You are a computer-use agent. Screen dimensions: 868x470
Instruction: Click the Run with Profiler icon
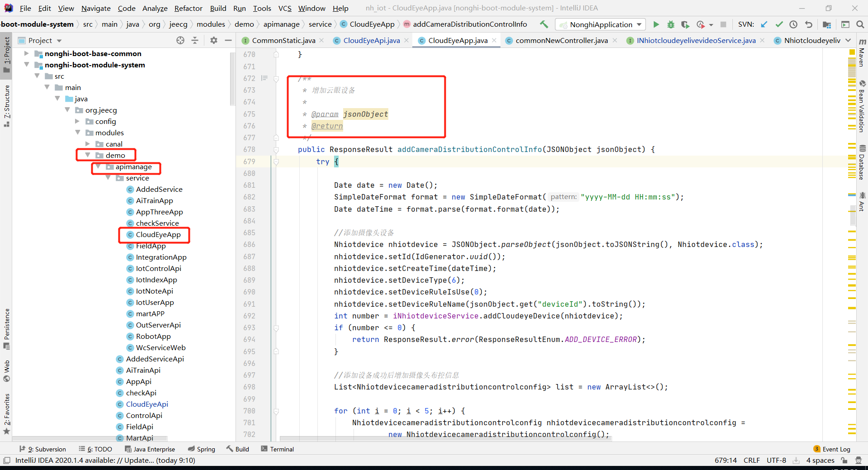701,24
